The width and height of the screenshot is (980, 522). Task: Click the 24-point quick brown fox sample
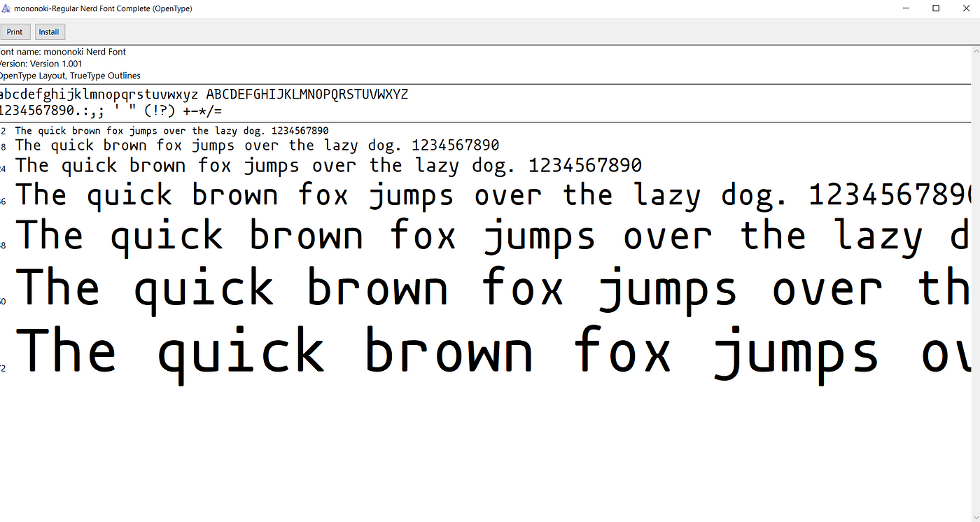[328, 166]
